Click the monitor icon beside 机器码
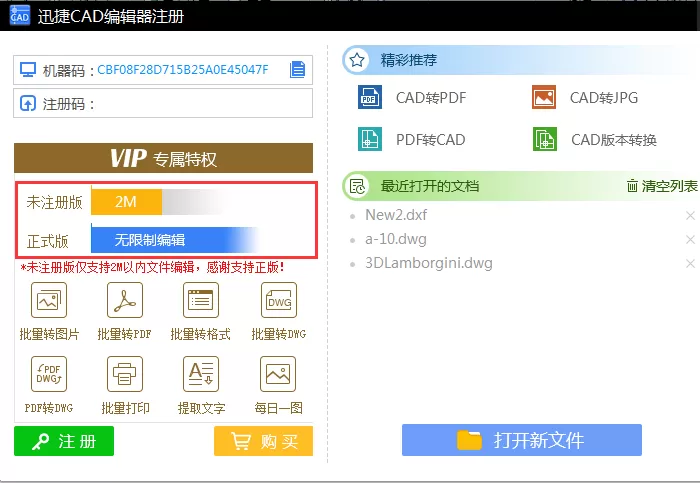Viewport: 700px width, 483px height. coord(28,70)
